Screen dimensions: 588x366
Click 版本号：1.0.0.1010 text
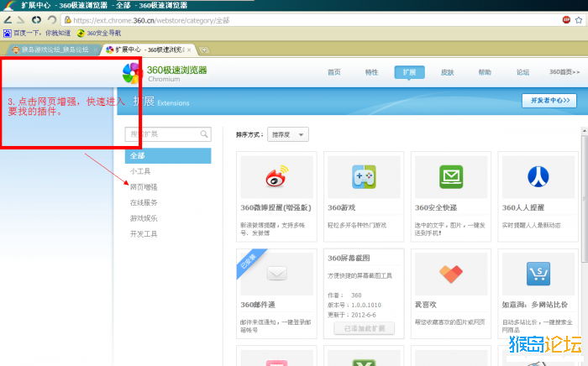(x=354, y=305)
